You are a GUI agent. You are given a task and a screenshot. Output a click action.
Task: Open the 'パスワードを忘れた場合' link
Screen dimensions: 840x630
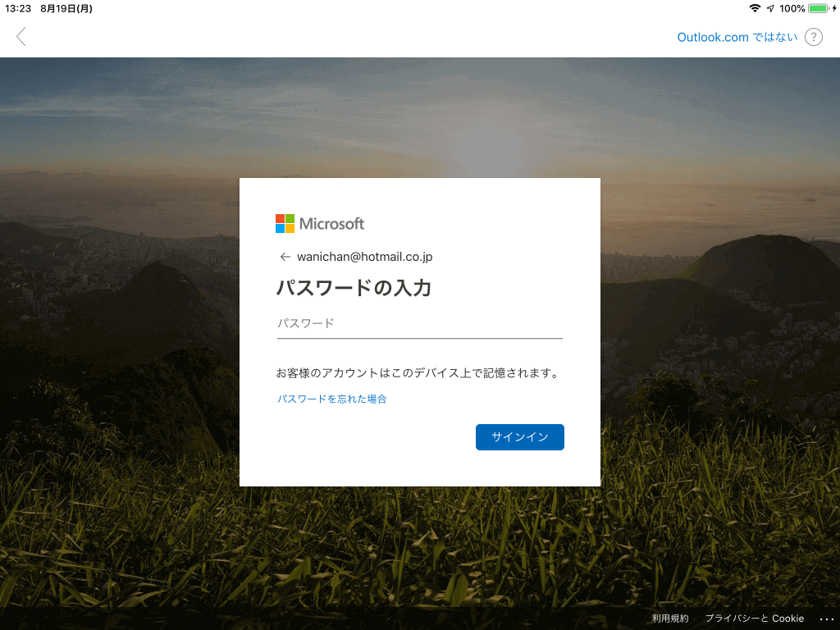tap(331, 399)
